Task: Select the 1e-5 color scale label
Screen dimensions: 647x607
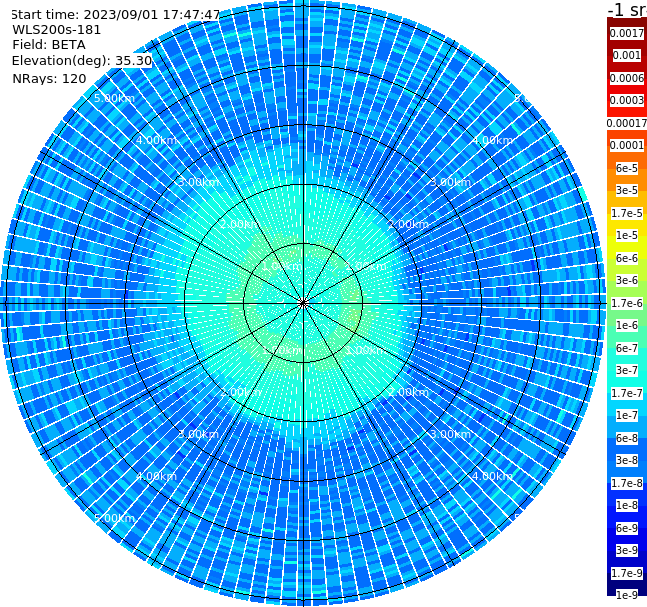Action: pyautogui.click(x=627, y=235)
